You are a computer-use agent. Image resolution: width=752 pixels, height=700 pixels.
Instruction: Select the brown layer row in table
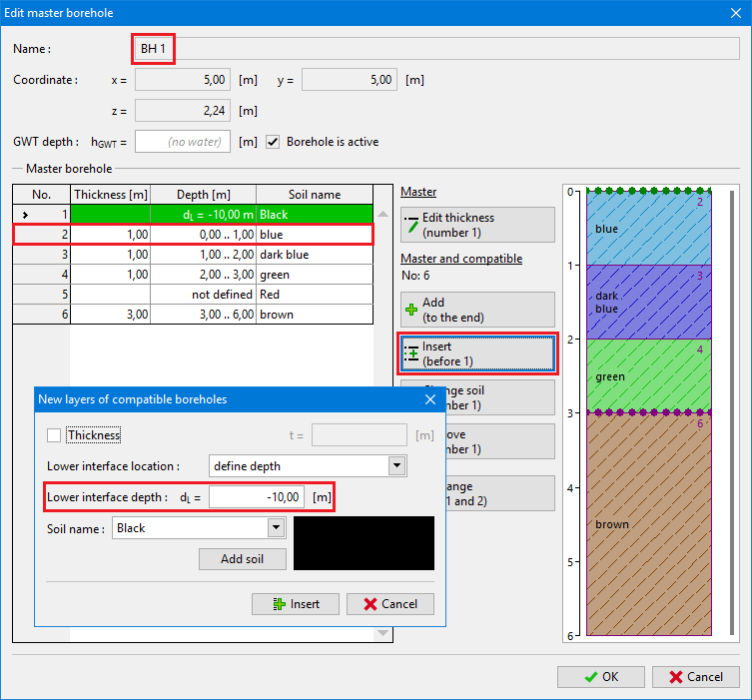click(192, 315)
